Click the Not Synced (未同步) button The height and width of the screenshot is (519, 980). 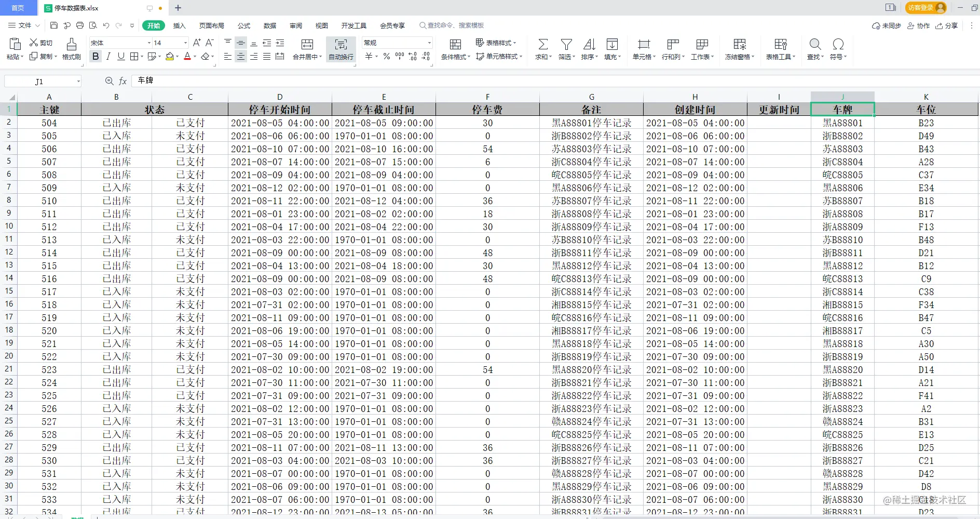click(887, 25)
